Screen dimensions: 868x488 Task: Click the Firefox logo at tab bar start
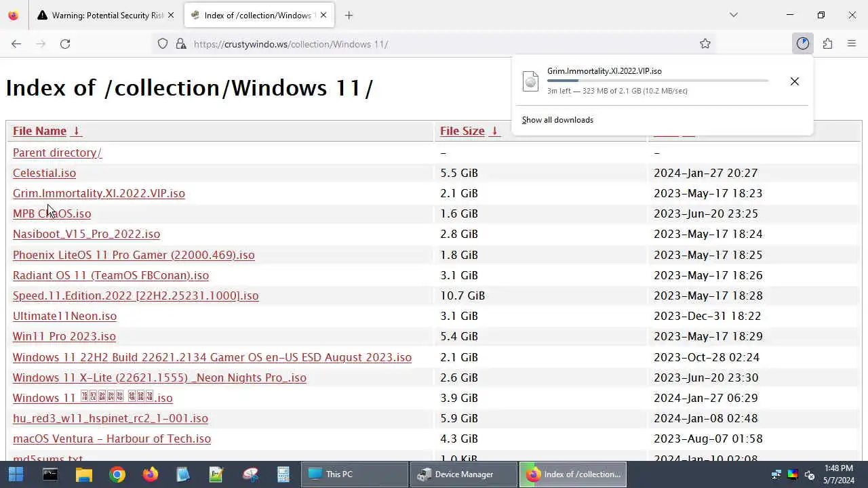(13, 15)
